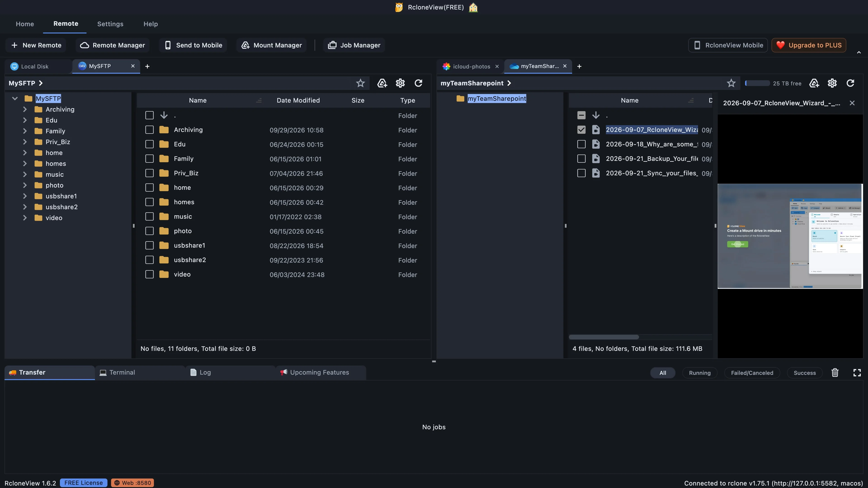Check the 2026-09-21_Backup_Your_files checkbox
This screenshot has height=488, width=868.
tap(581, 159)
